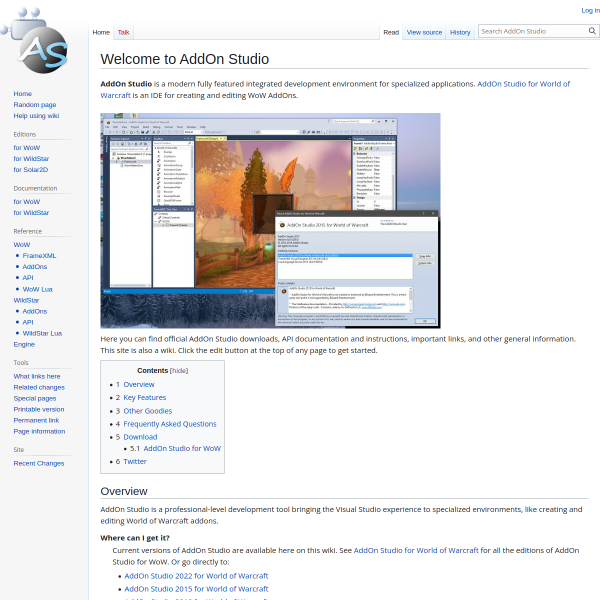Open the History tab
This screenshot has width=600, height=600.
point(460,33)
